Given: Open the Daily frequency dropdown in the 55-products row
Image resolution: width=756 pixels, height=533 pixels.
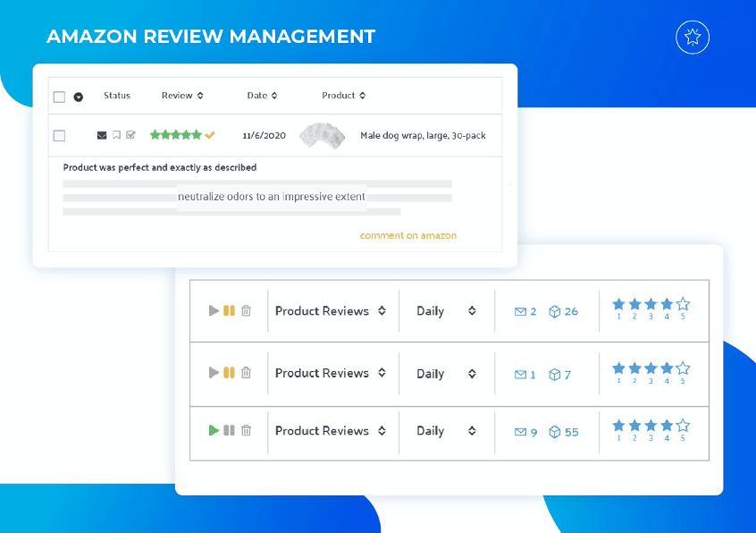Looking at the screenshot, I should 447,431.
